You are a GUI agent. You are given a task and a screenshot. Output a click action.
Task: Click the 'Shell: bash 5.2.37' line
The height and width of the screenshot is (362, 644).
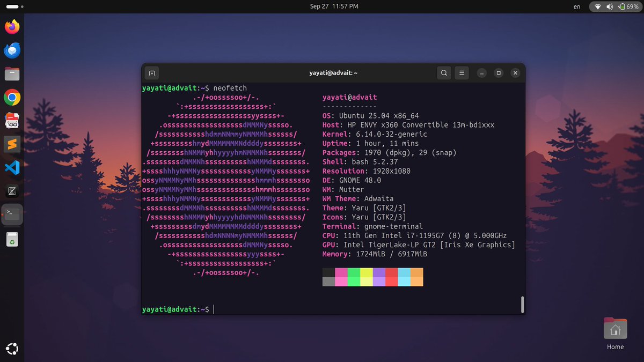[360, 161]
